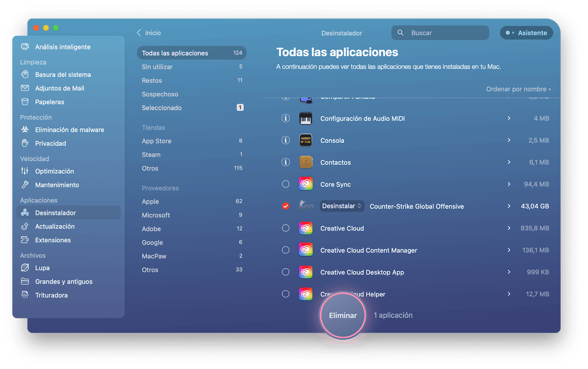The image size is (588, 369).
Task: Click the Privacidad hand icon
Action: click(x=25, y=143)
